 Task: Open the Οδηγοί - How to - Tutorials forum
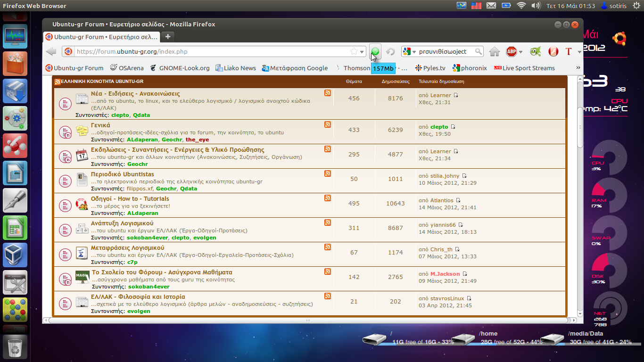click(130, 198)
